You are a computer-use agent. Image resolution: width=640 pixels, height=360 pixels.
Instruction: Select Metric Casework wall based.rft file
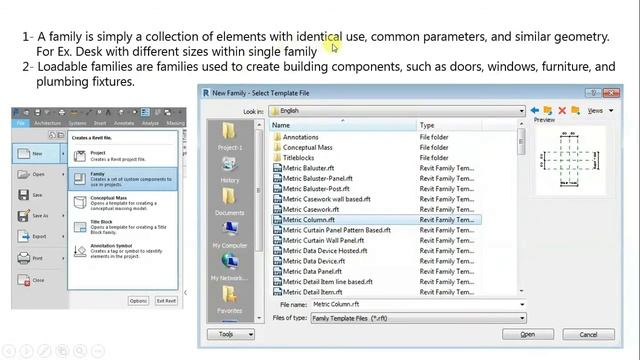pyautogui.click(x=322, y=199)
